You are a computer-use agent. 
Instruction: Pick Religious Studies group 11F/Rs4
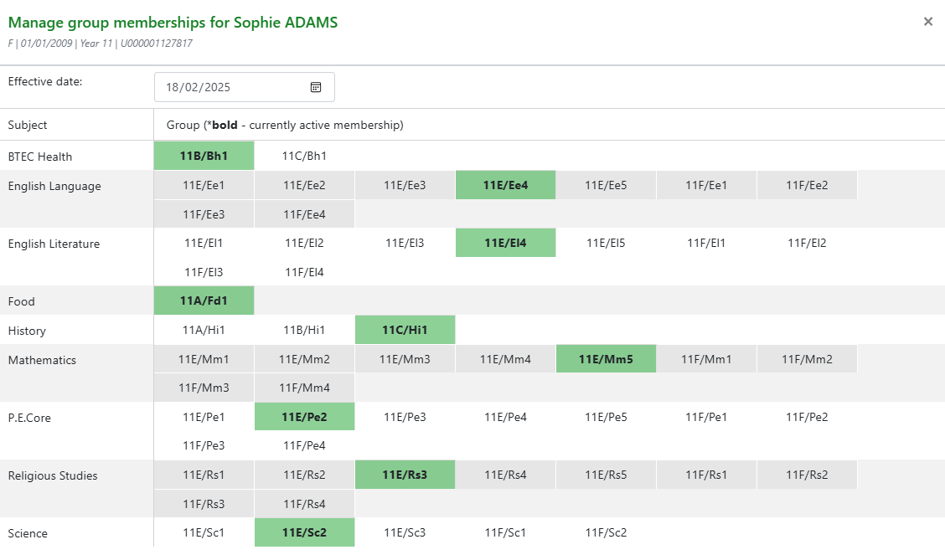tap(304, 503)
